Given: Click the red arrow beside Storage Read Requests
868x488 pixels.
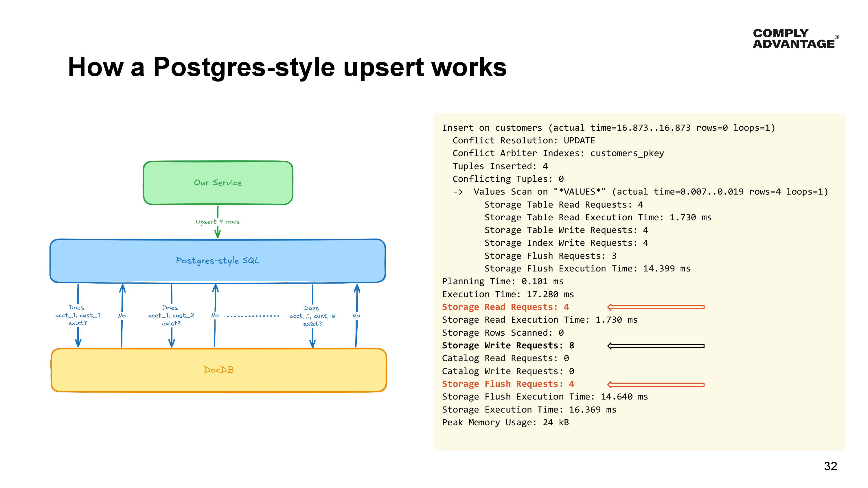Looking at the screenshot, I should (655, 307).
